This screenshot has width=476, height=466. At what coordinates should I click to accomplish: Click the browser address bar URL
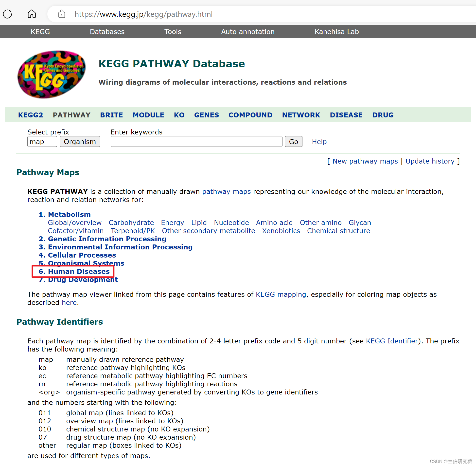143,14
